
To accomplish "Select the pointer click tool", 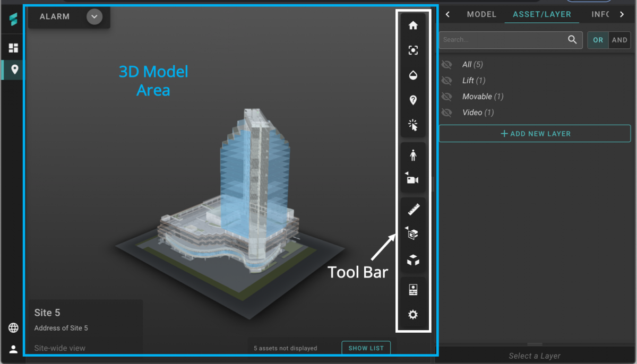I will click(x=413, y=125).
